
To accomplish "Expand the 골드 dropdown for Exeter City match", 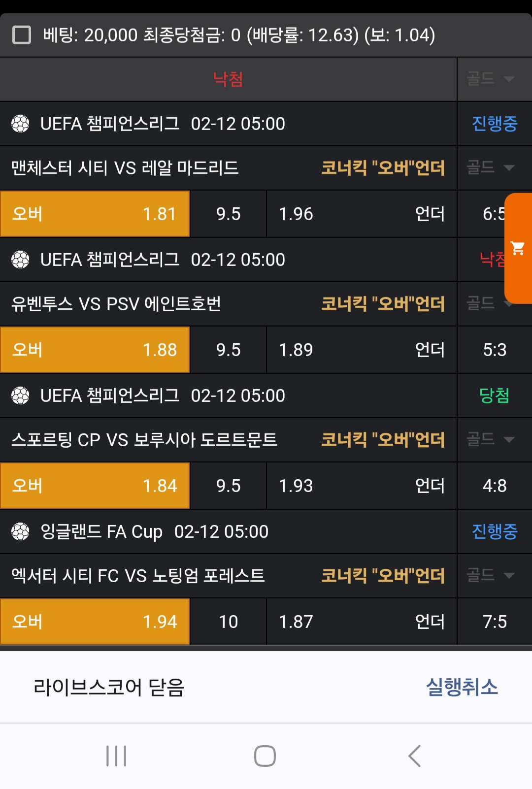I will 491,575.
